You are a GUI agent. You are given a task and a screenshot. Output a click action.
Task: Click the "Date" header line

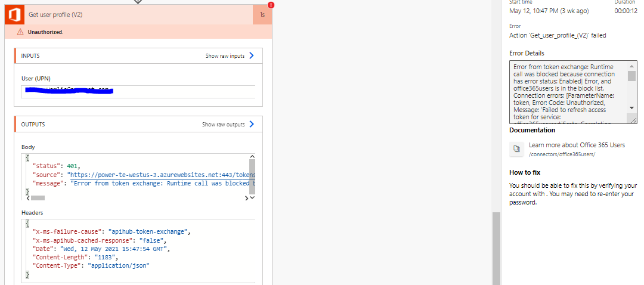(x=101, y=249)
